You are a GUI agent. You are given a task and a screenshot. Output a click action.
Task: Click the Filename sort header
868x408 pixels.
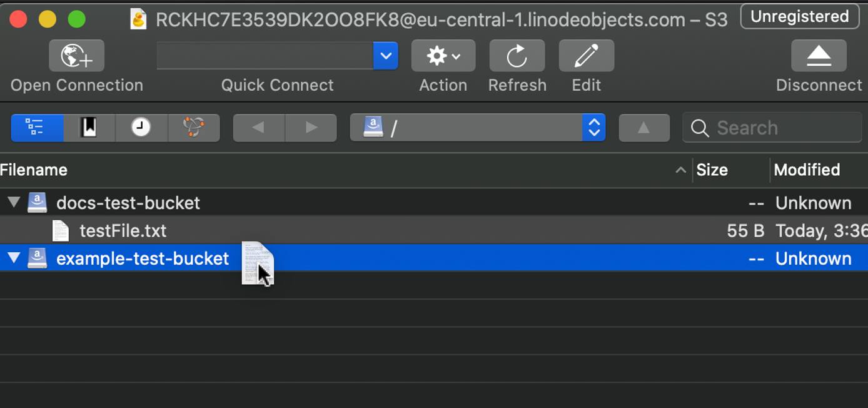pos(34,170)
